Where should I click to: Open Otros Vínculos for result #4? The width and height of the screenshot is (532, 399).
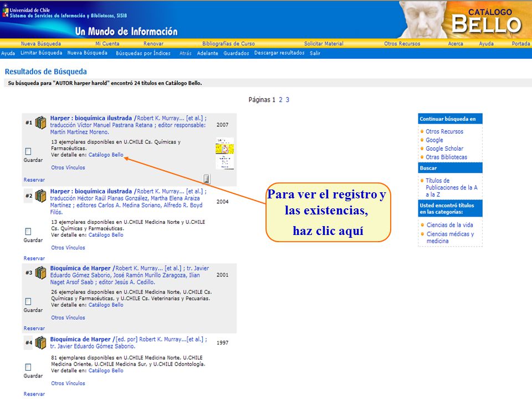point(68,383)
